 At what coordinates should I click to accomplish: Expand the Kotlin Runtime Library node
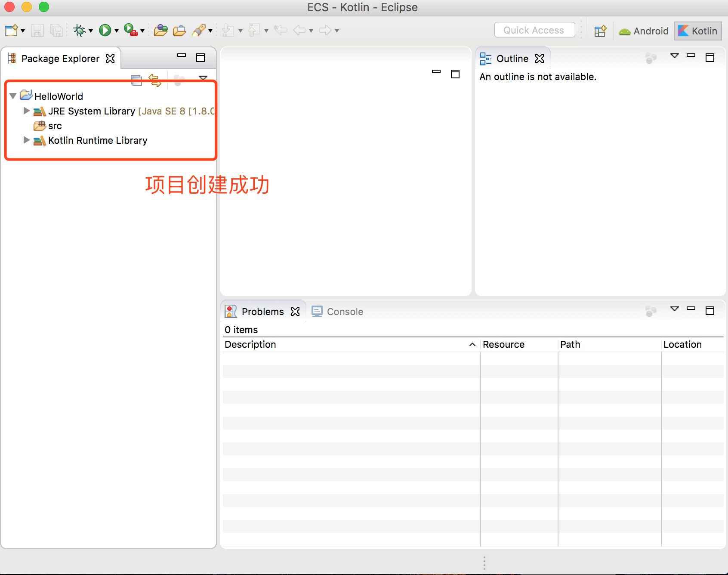point(26,140)
